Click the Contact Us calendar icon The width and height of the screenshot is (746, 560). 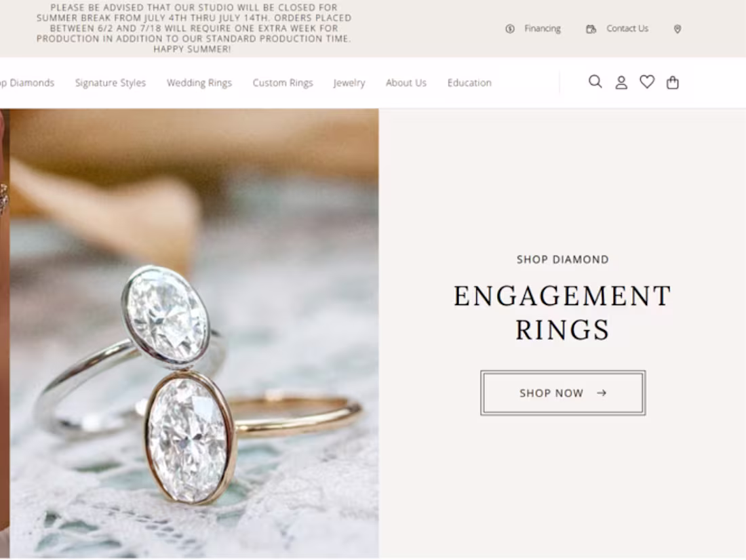pyautogui.click(x=591, y=29)
